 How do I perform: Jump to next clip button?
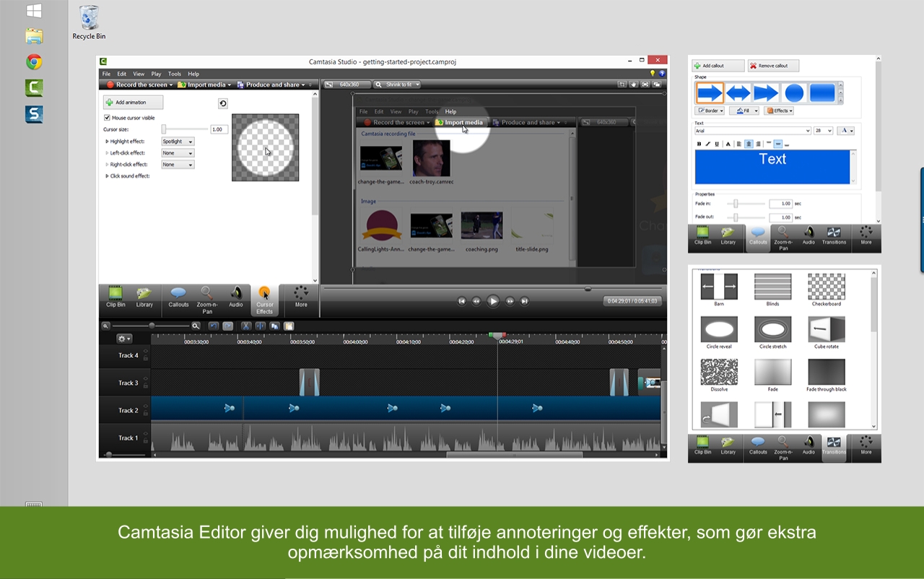tap(525, 301)
